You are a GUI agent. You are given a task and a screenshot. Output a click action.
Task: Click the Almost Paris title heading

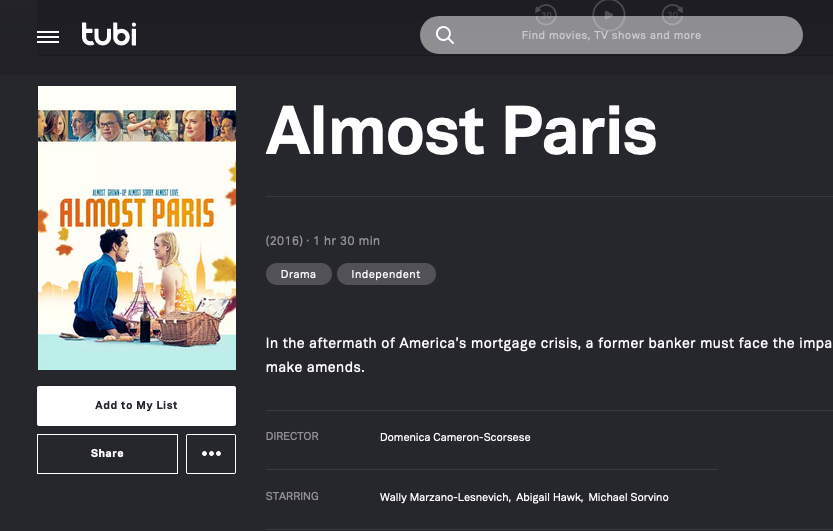tap(461, 130)
